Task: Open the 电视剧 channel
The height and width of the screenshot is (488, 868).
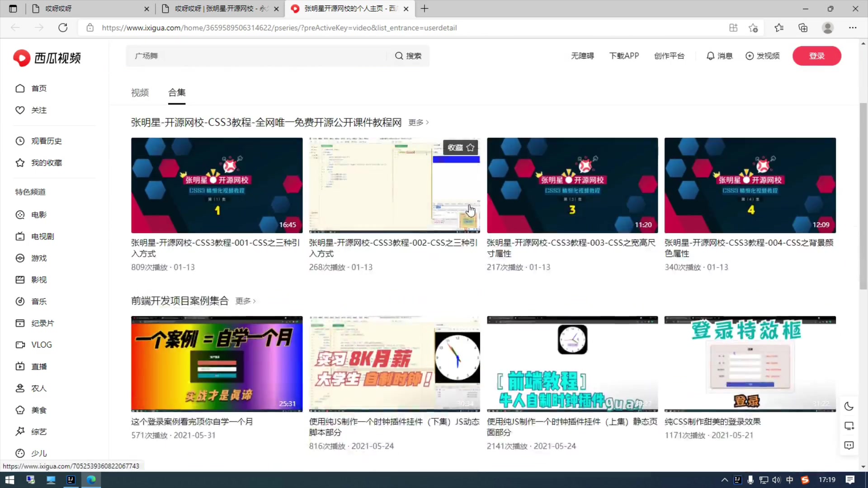Action: (35, 236)
